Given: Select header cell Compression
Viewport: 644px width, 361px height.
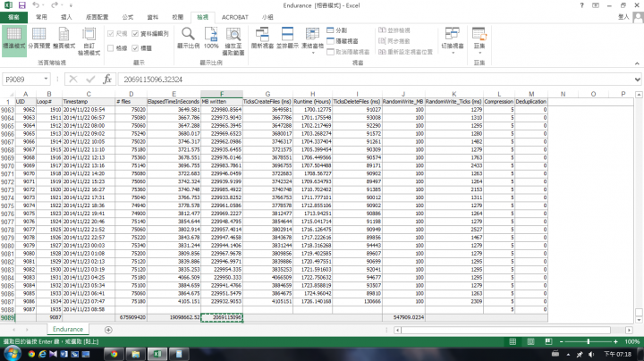Looking at the screenshot, I should click(498, 102).
